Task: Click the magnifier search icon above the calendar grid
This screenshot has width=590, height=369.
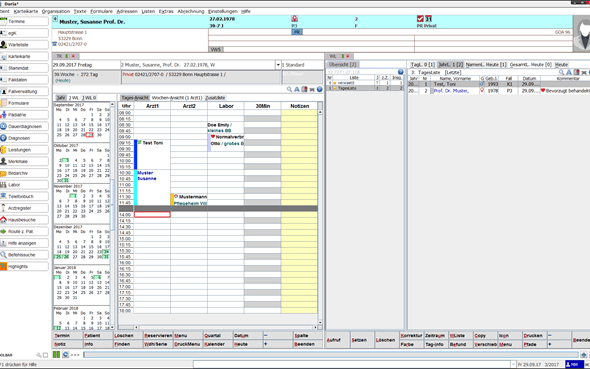Action: point(289,89)
